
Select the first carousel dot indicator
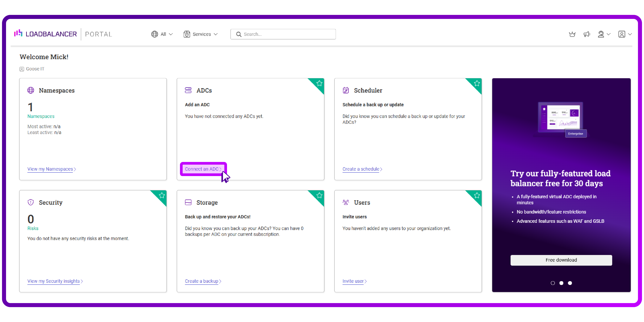point(553,283)
